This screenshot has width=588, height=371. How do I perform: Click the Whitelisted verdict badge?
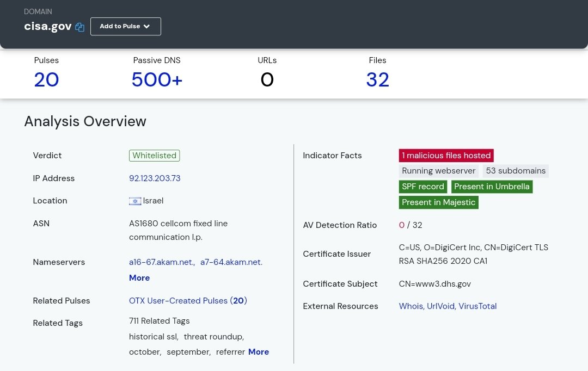155,156
